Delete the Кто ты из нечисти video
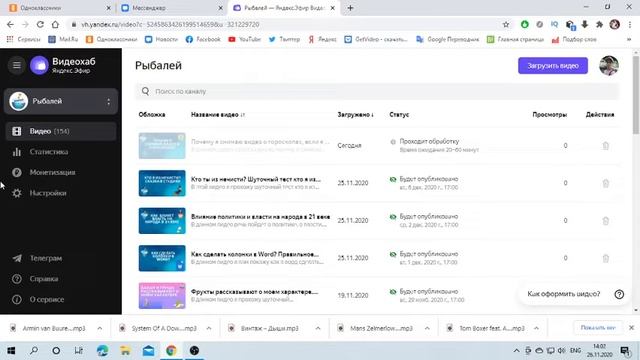640x360 pixels. pos(606,183)
